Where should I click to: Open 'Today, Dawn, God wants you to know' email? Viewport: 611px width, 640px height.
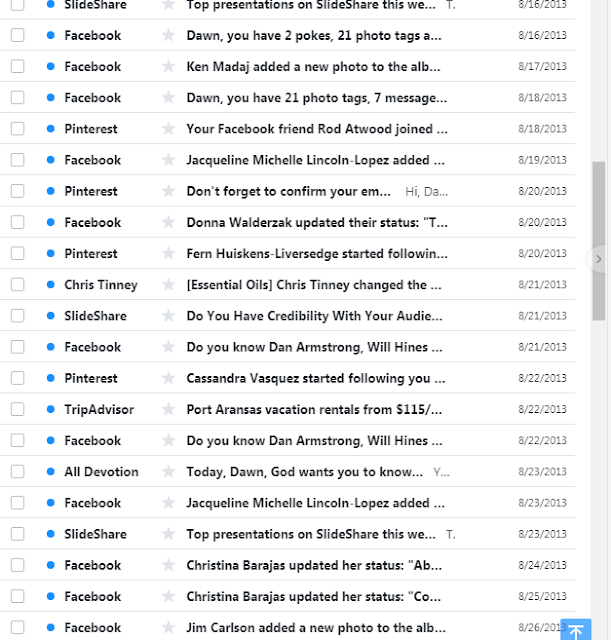(x=304, y=472)
